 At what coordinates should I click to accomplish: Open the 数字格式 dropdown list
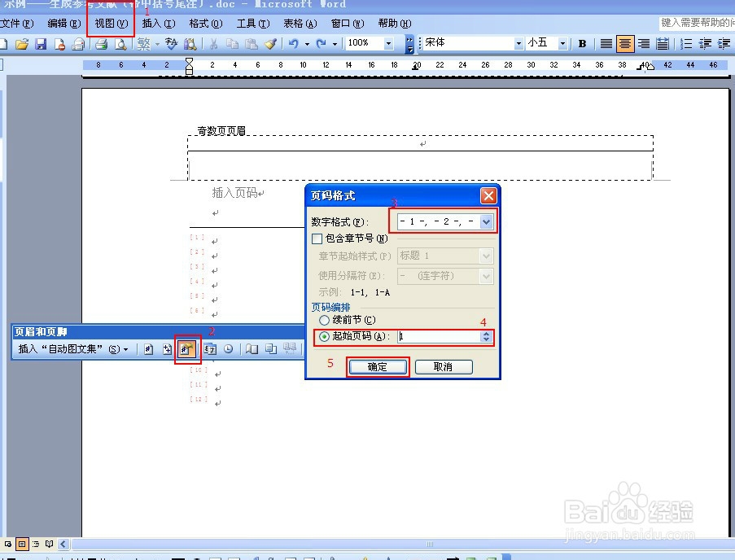(x=486, y=221)
